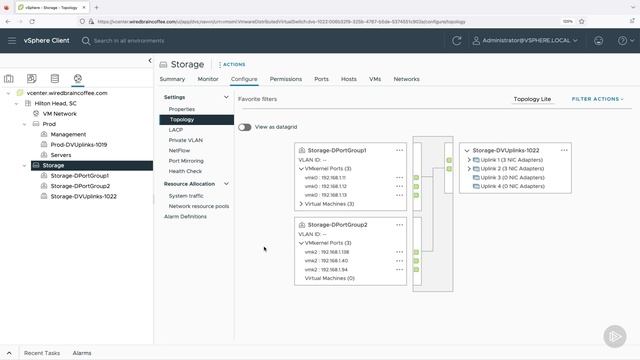The image size is (640, 360).
Task: Open Storage-DPortGroup2 ellipsis menu
Action: [399, 225]
